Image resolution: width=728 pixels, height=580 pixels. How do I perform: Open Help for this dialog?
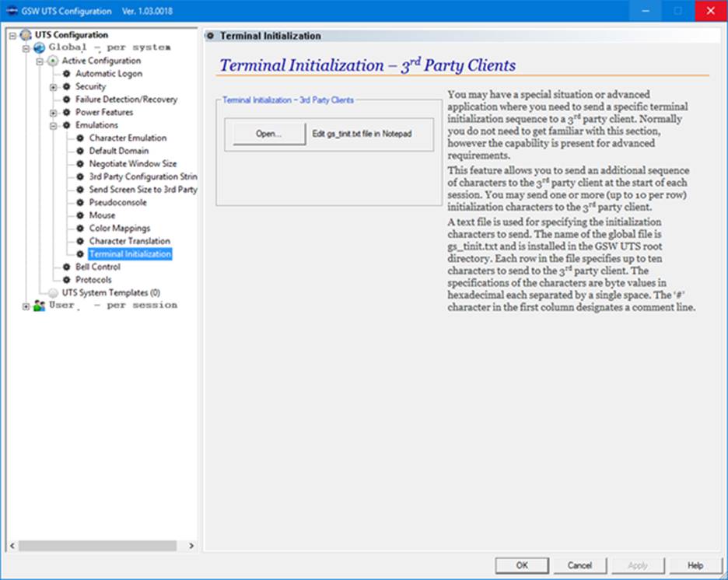pos(695,565)
